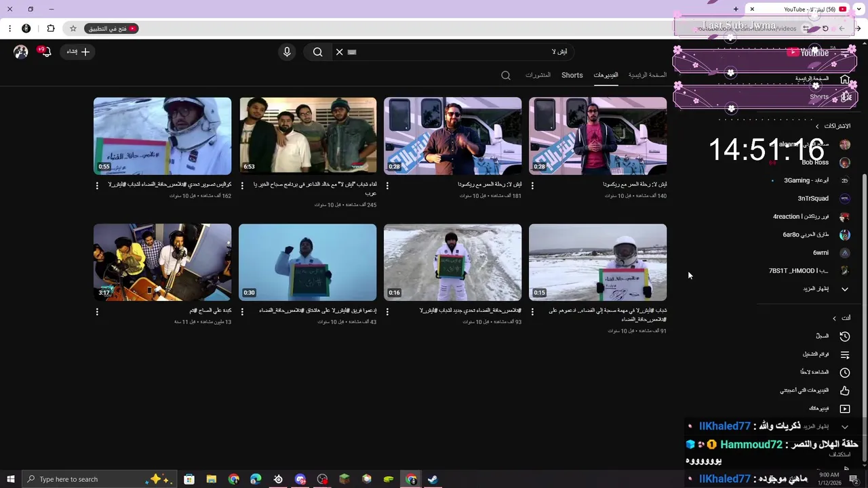This screenshot has height=488, width=868.
Task: Open options menu for 162 ألف views video
Action: 97,185
